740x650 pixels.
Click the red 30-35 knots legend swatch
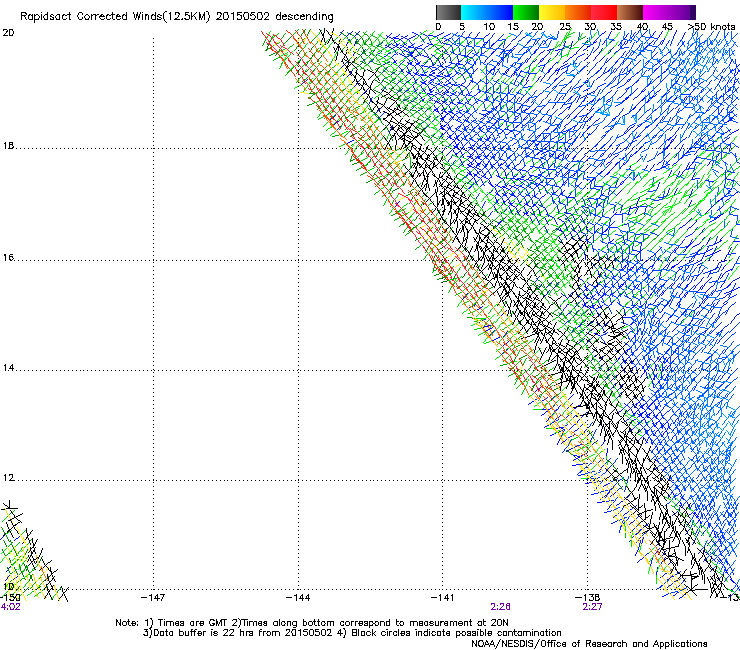coord(604,12)
